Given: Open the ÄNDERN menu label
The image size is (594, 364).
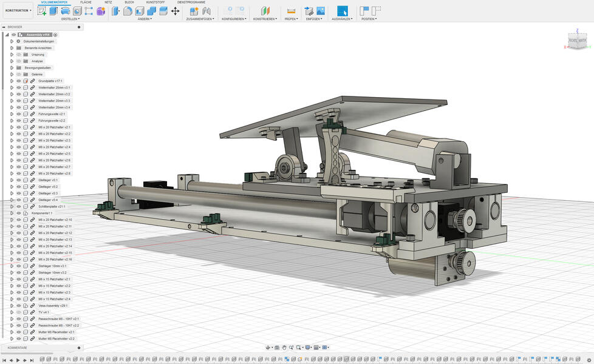Looking at the screenshot, I should click(x=144, y=19).
